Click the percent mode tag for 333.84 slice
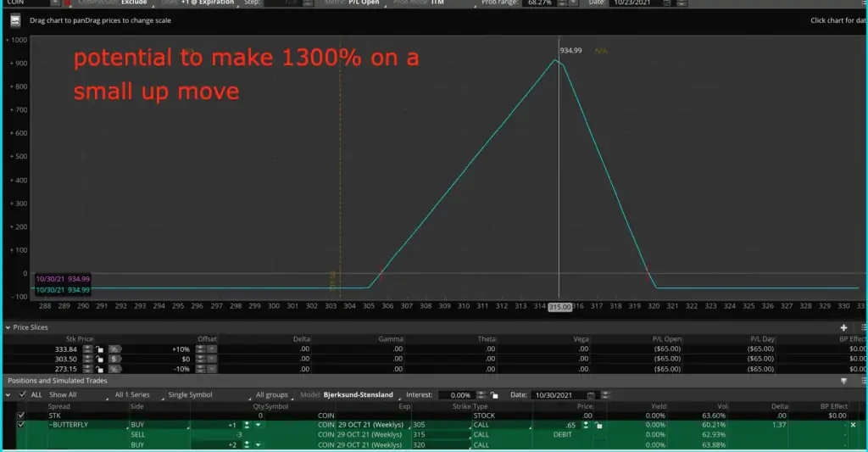The width and height of the screenshot is (868, 452). pyautogui.click(x=114, y=349)
